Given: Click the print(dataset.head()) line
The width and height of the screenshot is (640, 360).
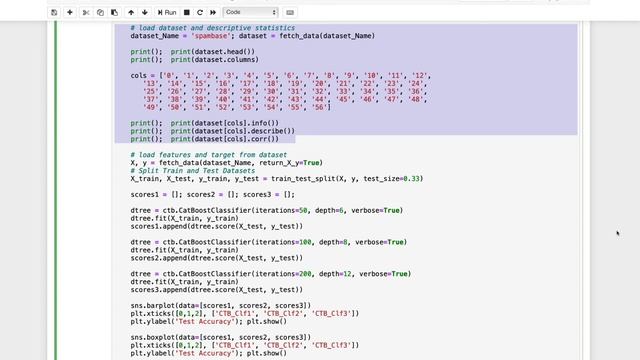Looking at the screenshot, I should point(193,52).
